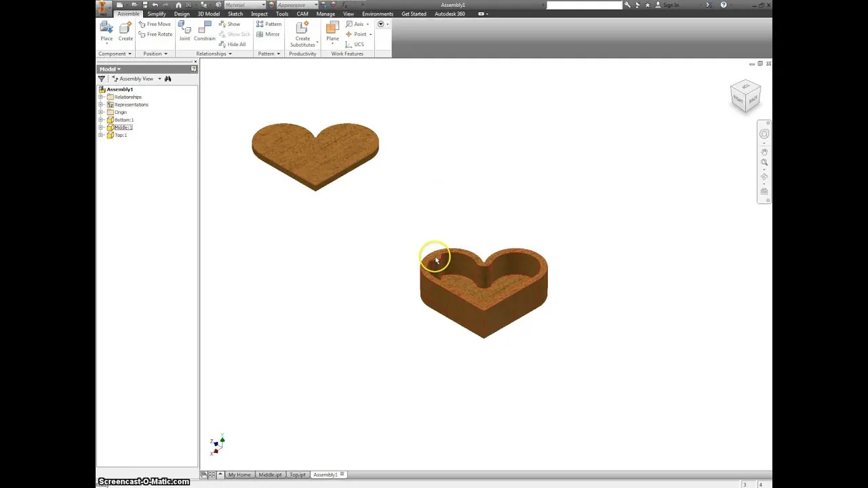
Task: Open the Full Navigation Wheel
Action: (764, 134)
